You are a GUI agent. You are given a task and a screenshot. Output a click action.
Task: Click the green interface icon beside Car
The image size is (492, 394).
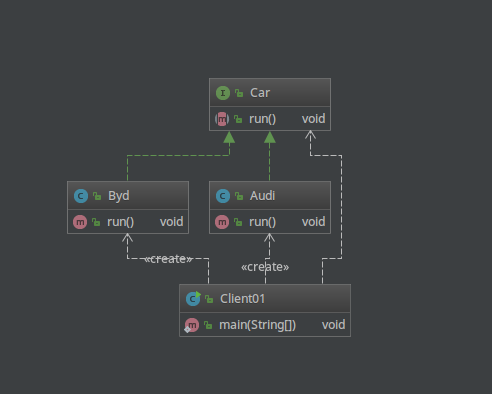point(223,93)
